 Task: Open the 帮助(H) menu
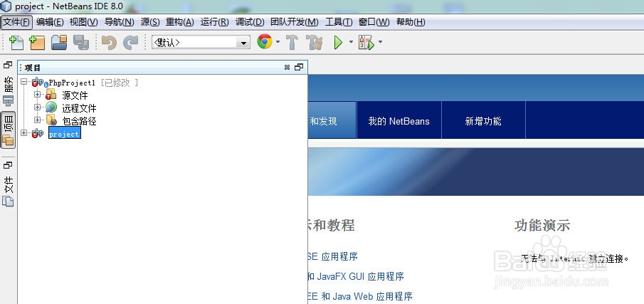pos(411,22)
